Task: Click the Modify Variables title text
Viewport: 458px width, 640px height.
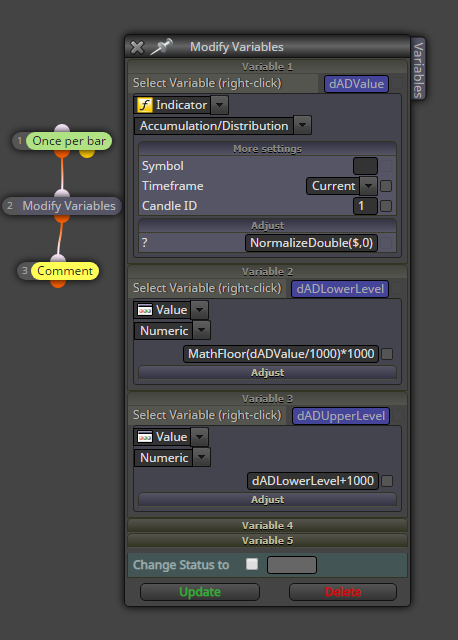Action: [237, 47]
